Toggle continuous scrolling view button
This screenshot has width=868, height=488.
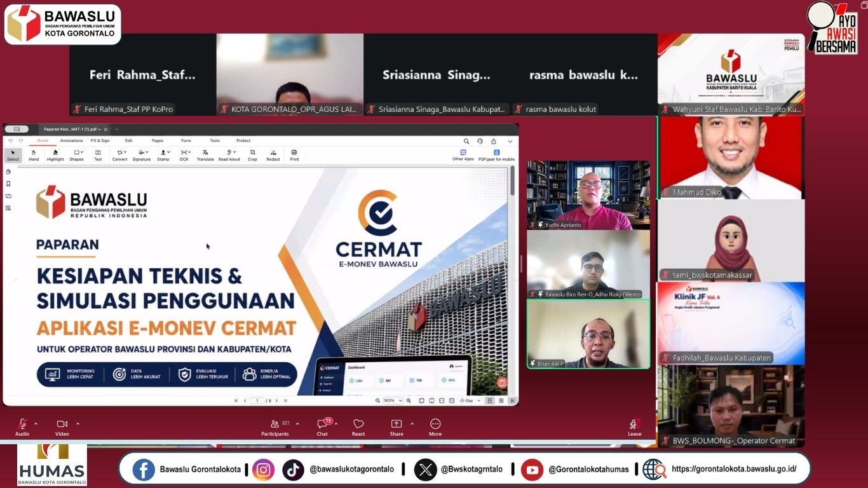(x=512, y=400)
